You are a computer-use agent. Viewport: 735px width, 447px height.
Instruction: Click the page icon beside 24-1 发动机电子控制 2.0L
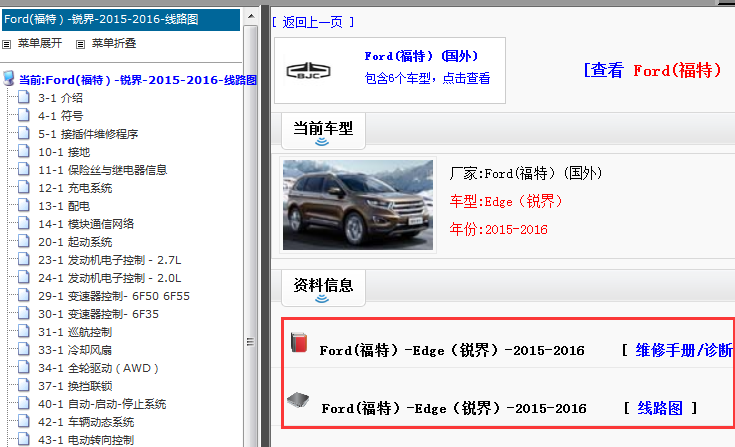[23, 277]
